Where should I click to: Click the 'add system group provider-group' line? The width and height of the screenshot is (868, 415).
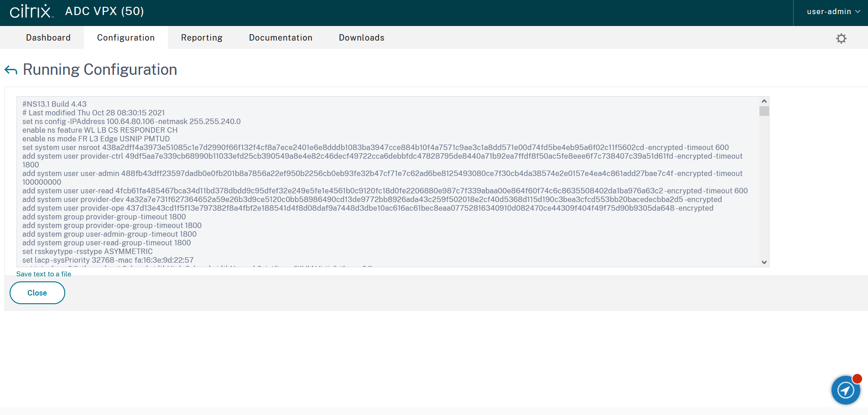tap(104, 217)
